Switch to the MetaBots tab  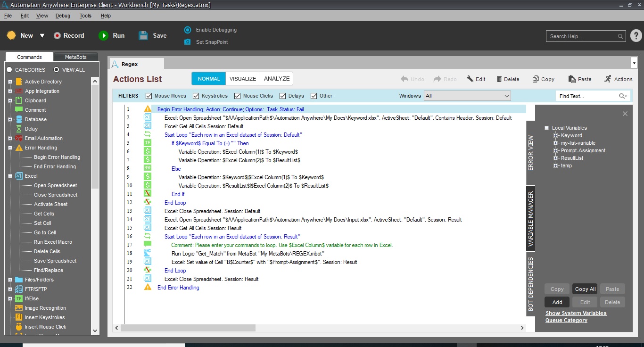tap(75, 57)
